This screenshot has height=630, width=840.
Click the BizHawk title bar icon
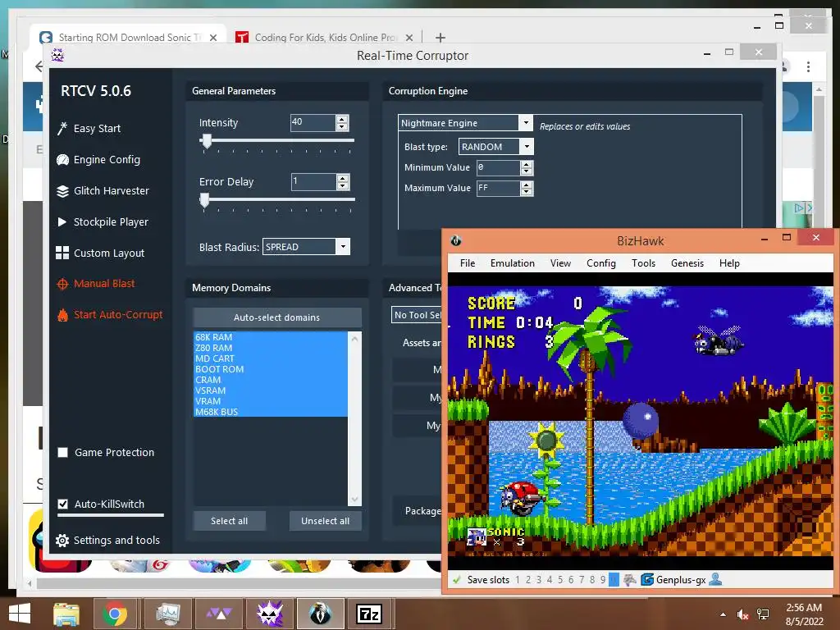pyautogui.click(x=456, y=240)
